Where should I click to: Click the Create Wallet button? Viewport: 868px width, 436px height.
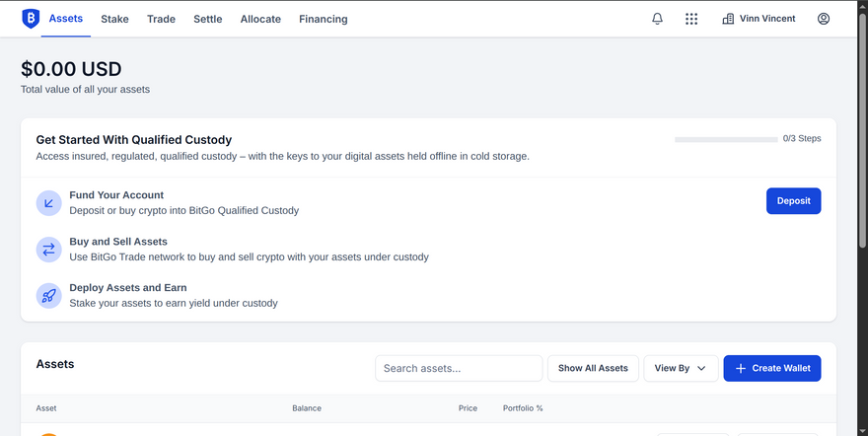pyautogui.click(x=771, y=368)
